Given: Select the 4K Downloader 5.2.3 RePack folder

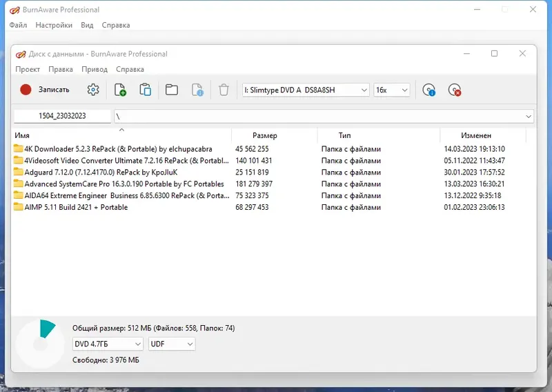Looking at the screenshot, I should point(118,148).
